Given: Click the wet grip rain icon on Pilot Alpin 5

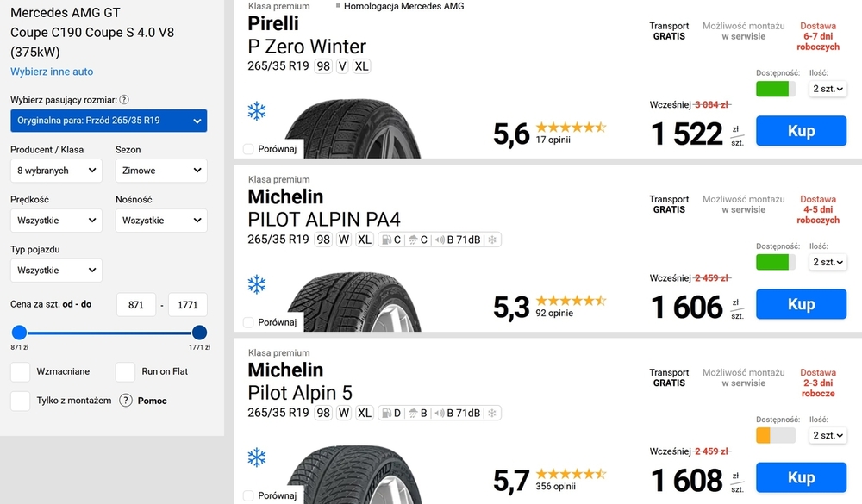Looking at the screenshot, I should pyautogui.click(x=413, y=413).
